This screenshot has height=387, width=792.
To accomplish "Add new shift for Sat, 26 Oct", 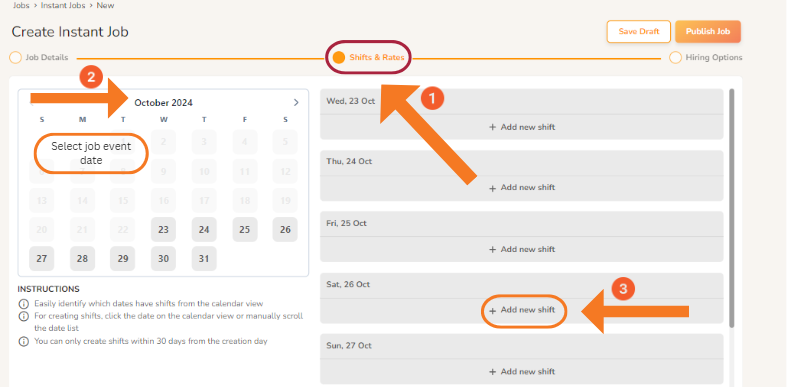I will pyautogui.click(x=522, y=310).
